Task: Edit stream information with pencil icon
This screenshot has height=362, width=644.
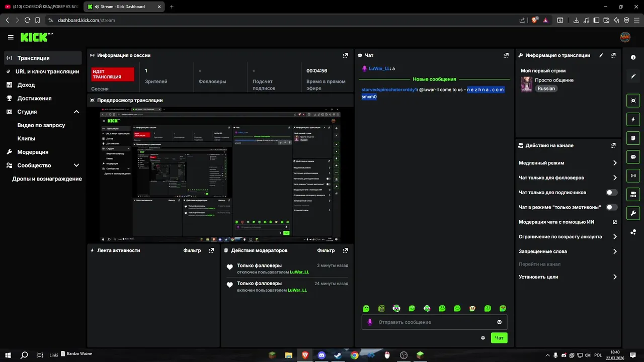Action: click(601, 55)
